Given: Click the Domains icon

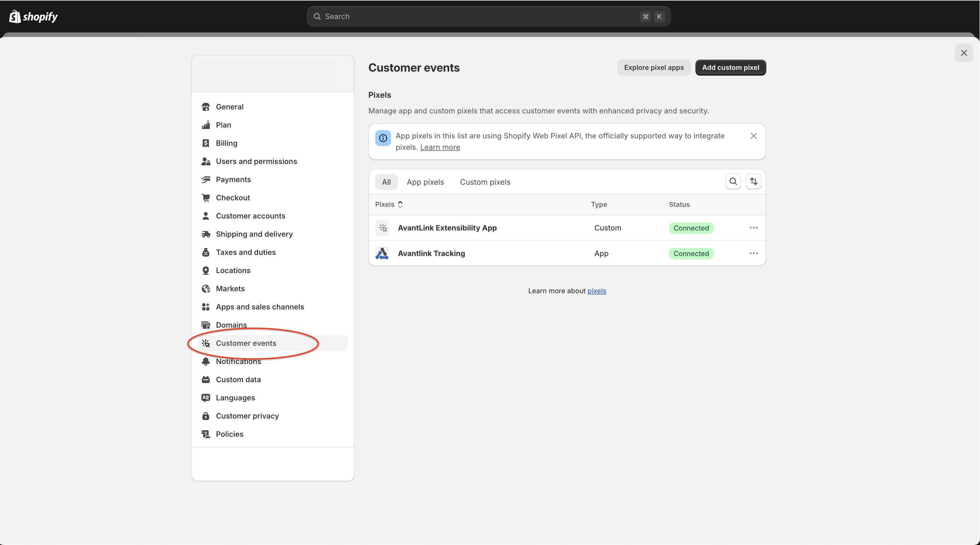Looking at the screenshot, I should pyautogui.click(x=206, y=325).
